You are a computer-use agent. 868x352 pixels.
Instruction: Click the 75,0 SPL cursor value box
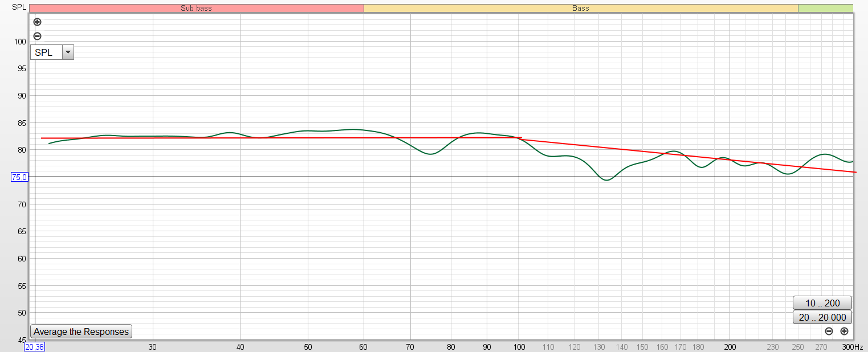point(19,177)
